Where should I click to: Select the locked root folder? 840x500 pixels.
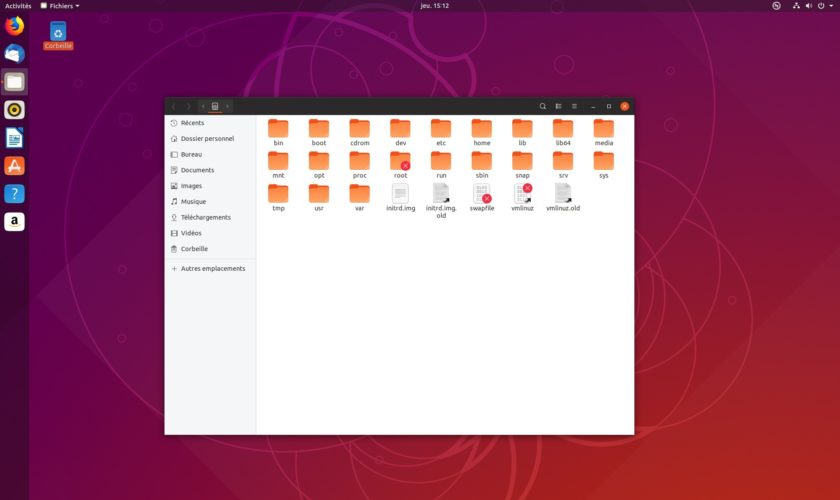point(400,162)
